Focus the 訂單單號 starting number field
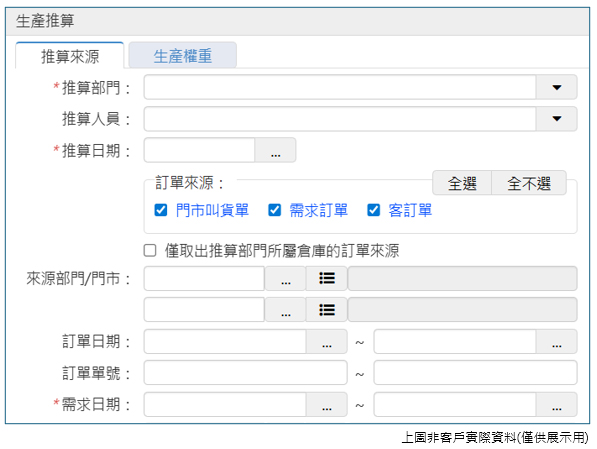597x449 pixels. pos(246,373)
